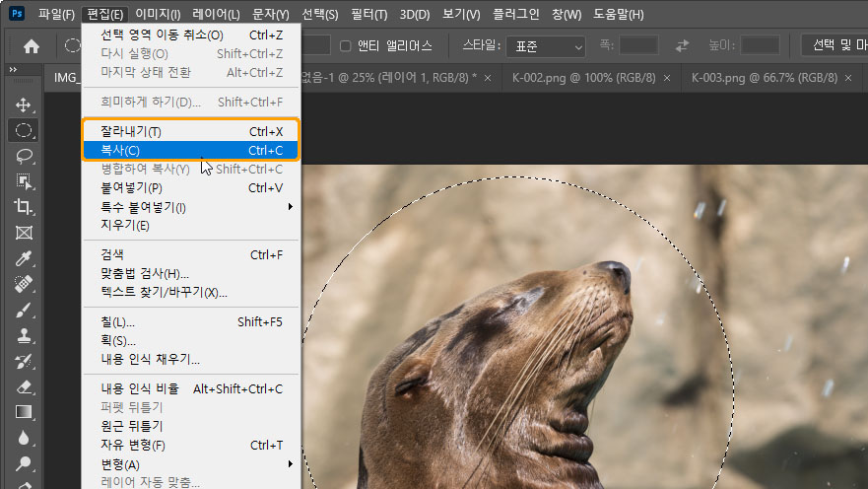The height and width of the screenshot is (489, 868).
Task: Click the 폭 width input field
Action: pos(638,45)
